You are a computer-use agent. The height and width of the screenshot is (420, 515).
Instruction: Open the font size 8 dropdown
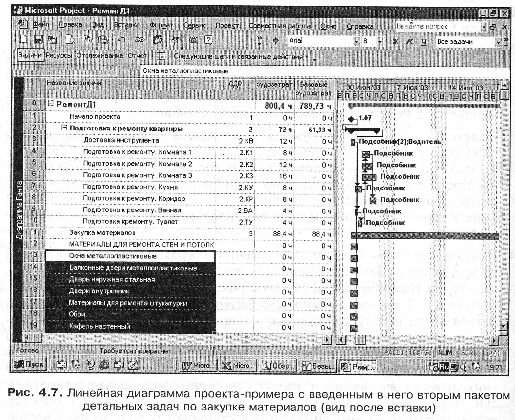click(x=380, y=41)
